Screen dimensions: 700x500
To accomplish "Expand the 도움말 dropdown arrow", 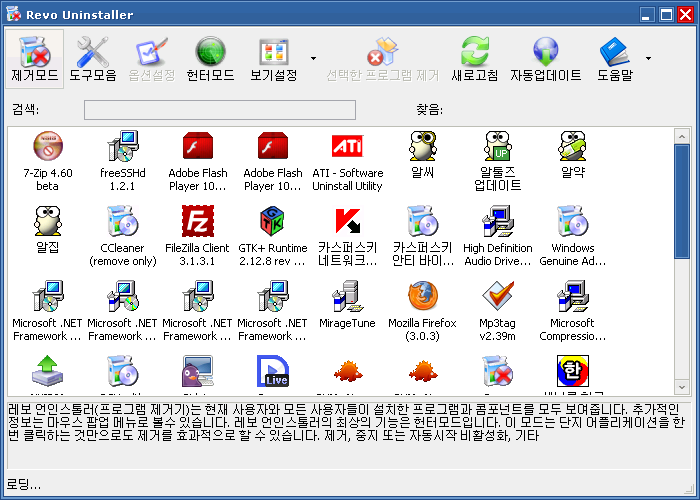I will pyautogui.click(x=648, y=58).
